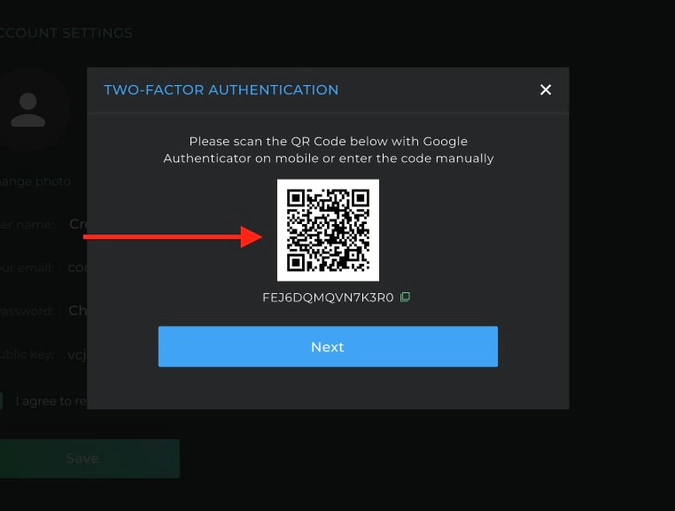
Task: Click the Next button
Action: point(328,347)
